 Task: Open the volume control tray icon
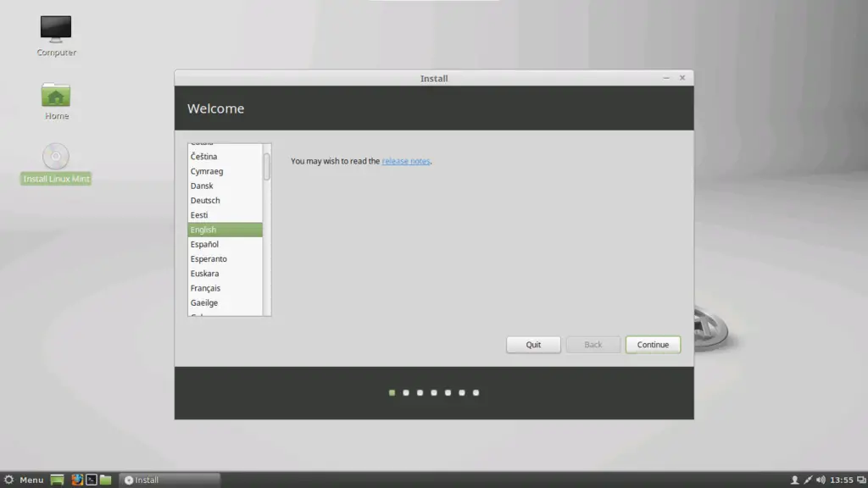click(x=821, y=480)
